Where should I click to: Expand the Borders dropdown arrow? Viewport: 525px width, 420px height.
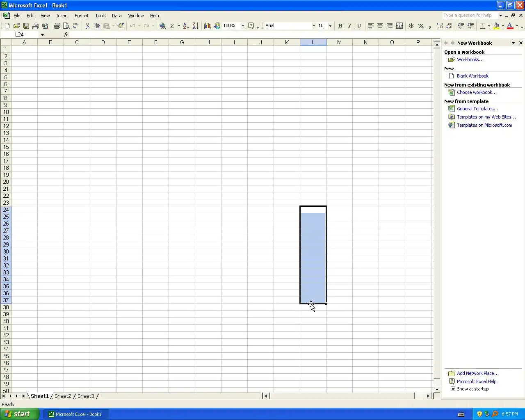tap(489, 26)
